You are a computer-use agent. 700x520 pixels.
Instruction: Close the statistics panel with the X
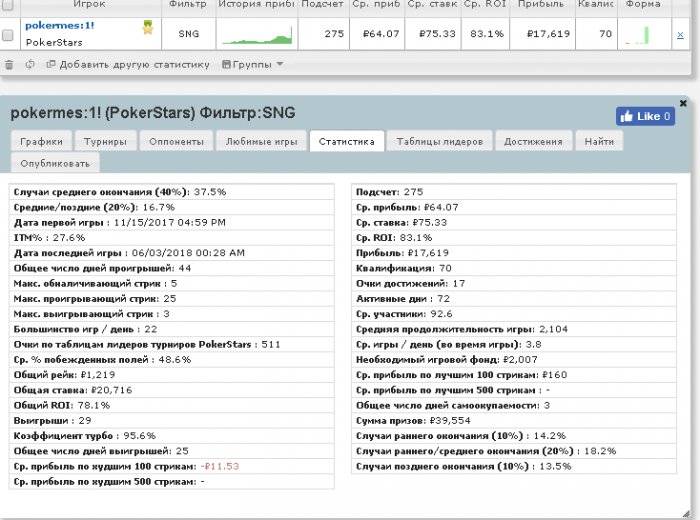(x=683, y=103)
